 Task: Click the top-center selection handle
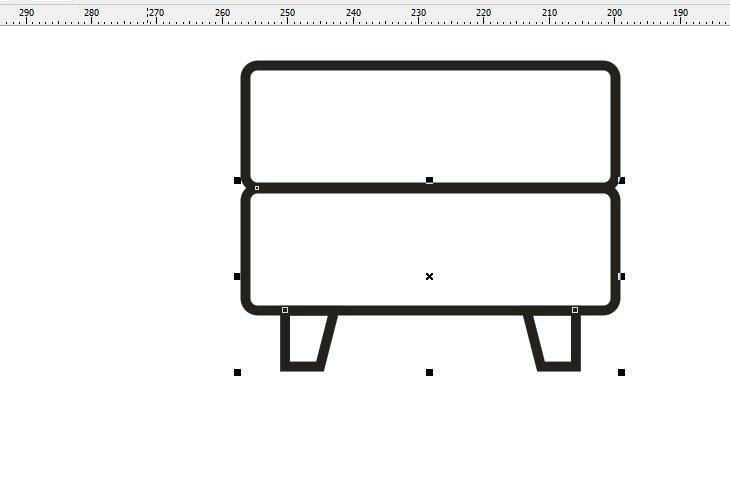pyautogui.click(x=429, y=180)
